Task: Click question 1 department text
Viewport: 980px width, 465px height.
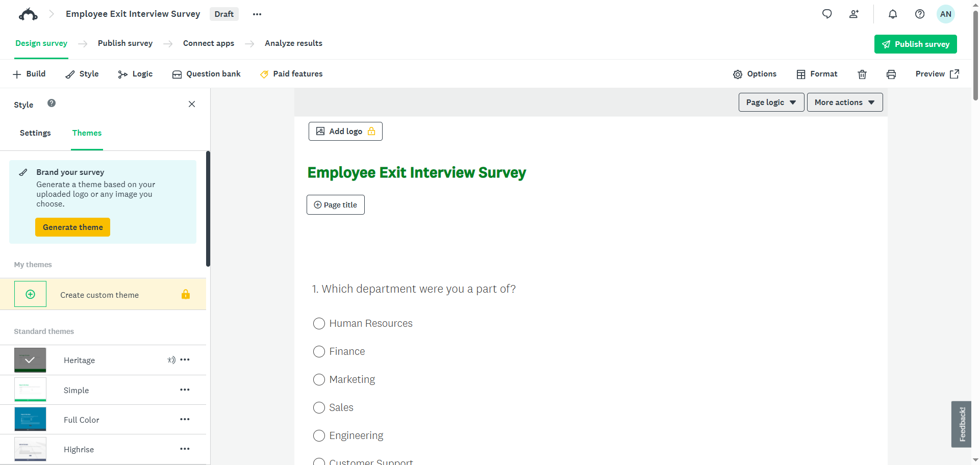Action: (414, 289)
